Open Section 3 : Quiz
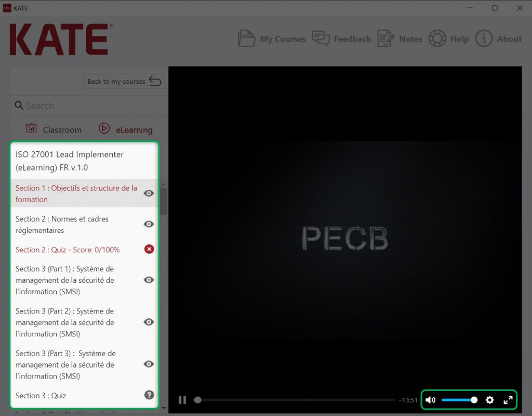The height and width of the screenshot is (416, 532). (85, 395)
